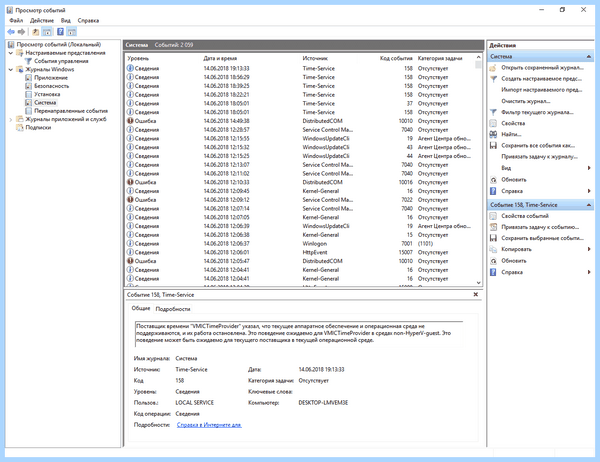Click the Forward arrow toolbar icon

tap(21, 32)
